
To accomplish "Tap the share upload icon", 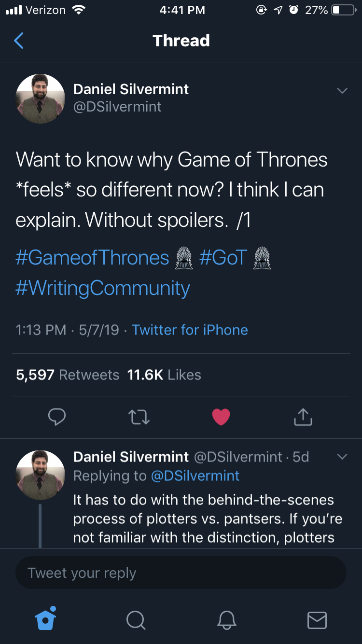I will tap(303, 417).
